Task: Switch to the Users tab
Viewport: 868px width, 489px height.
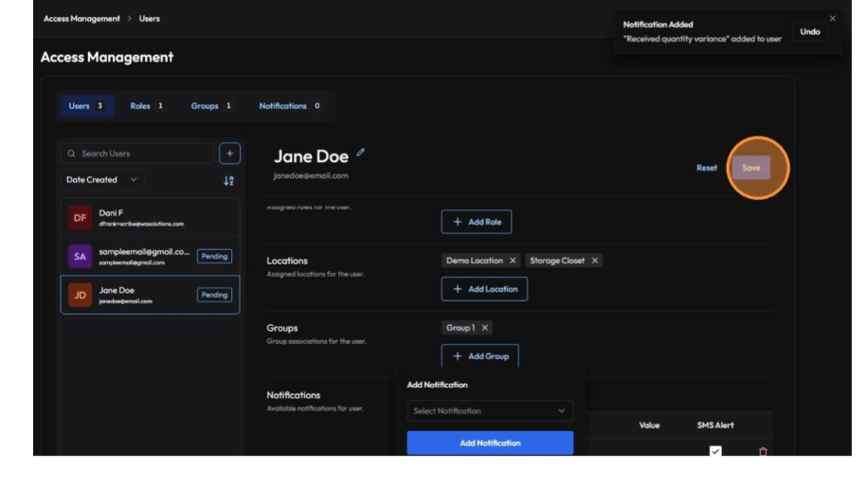Action: click(x=87, y=106)
